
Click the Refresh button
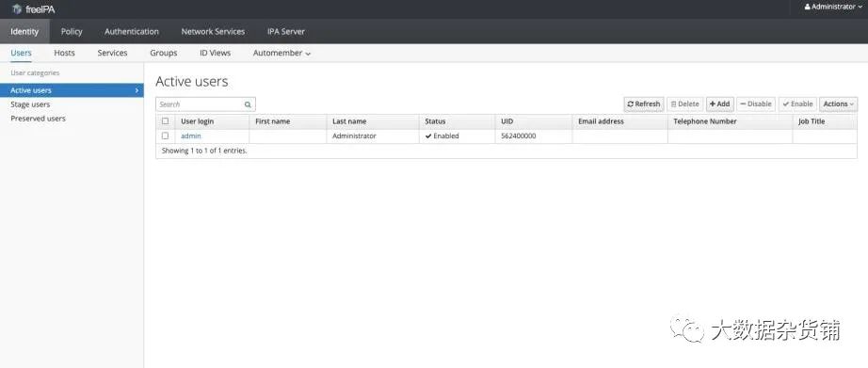(x=644, y=104)
